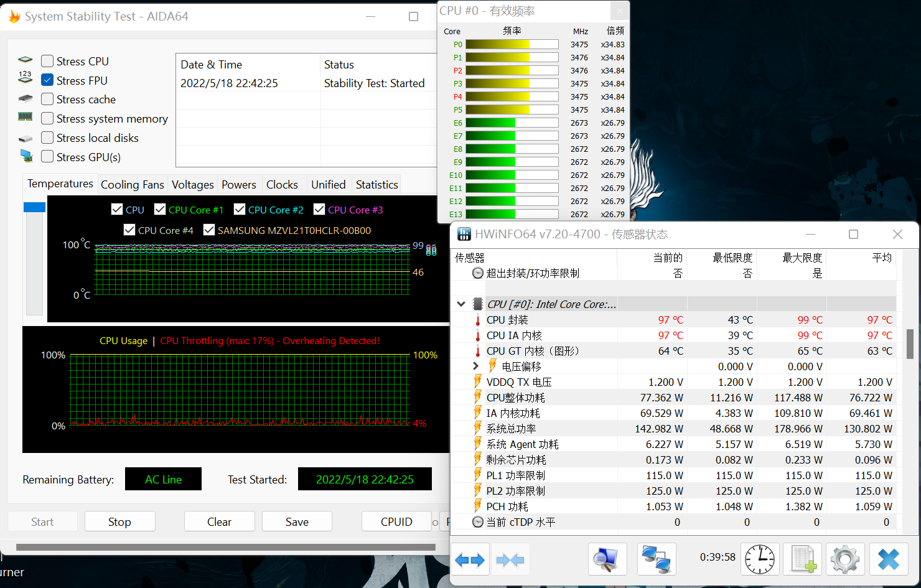This screenshot has height=588, width=921.
Task: Click AIDA64 horizontal scrollbar at bottom
Action: [225, 548]
